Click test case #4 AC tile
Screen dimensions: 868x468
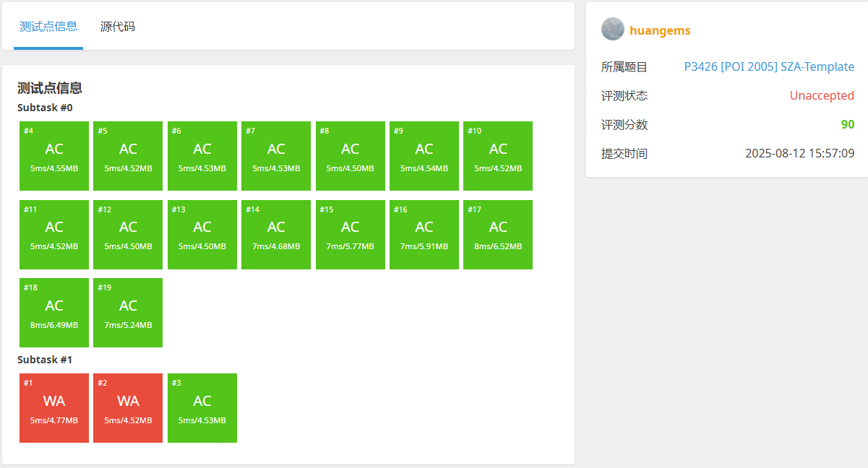(x=54, y=155)
